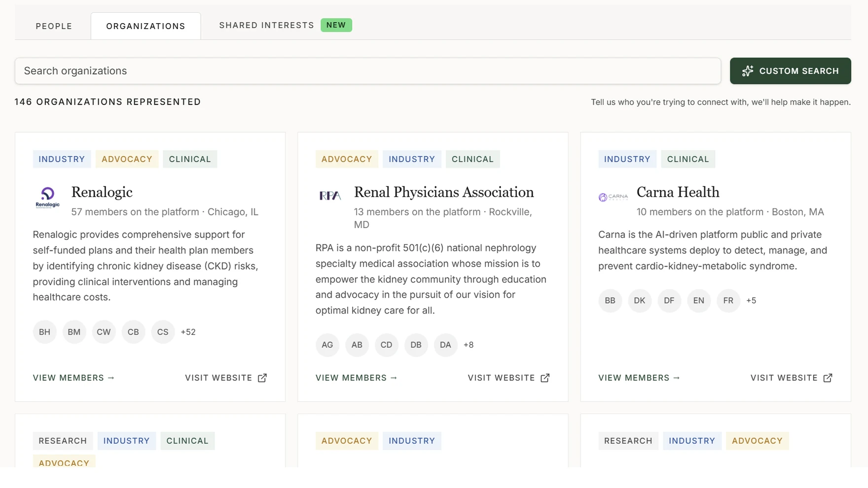Click Research tag on bottom-right card
This screenshot has height=488, width=868.
tap(628, 441)
